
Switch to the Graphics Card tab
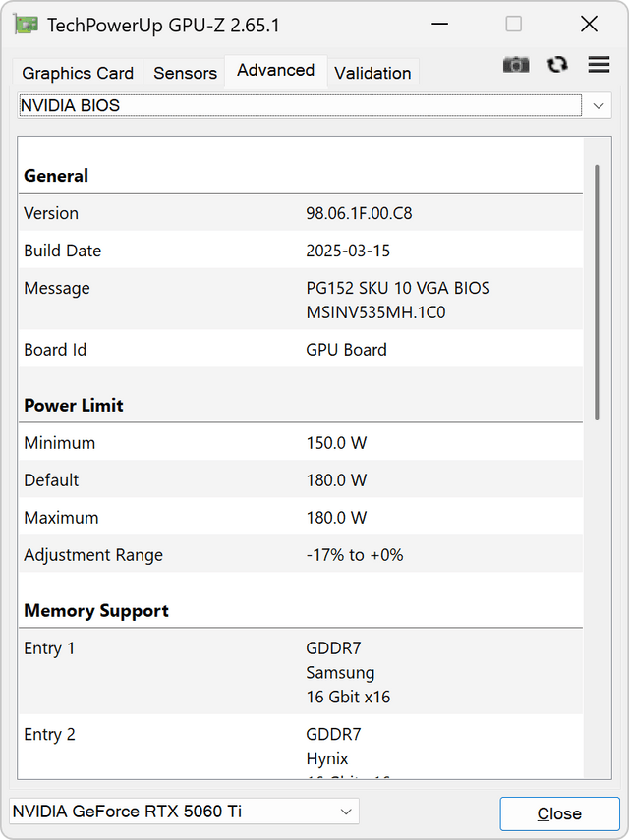(x=78, y=73)
